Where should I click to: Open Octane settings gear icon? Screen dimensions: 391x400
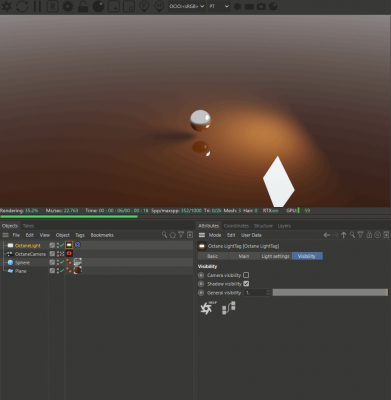68,6
